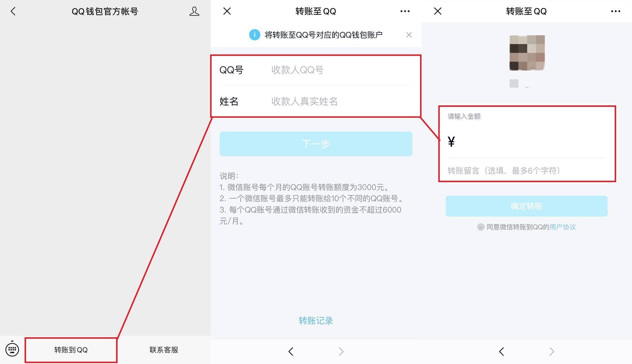Go back from QQ钱包官方帐号 page
This screenshot has width=632, height=364.
(x=13, y=12)
